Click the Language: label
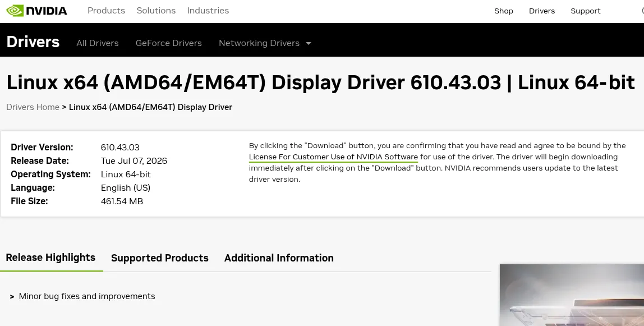The image size is (644, 326). 33,187
